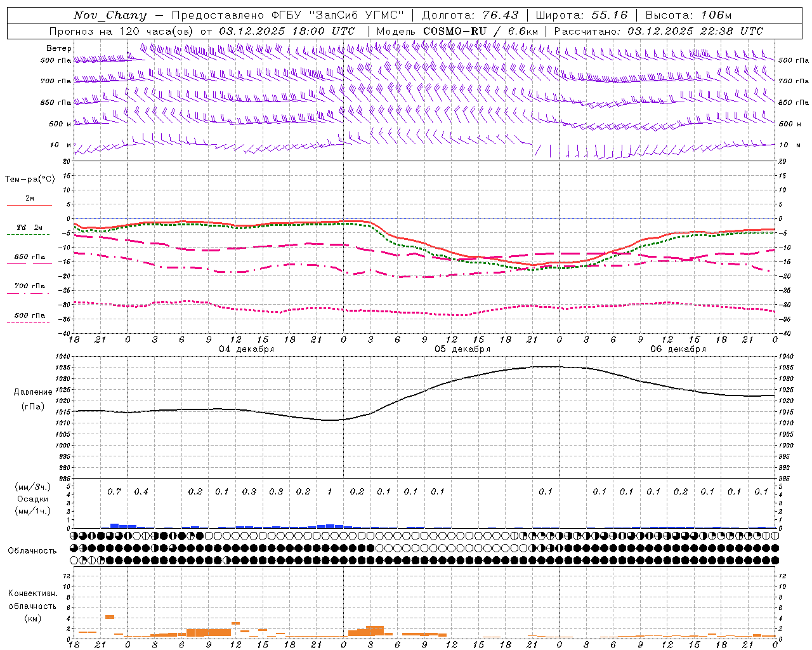Click the '04 декабря' date label
The width and height of the screenshot is (812, 650).
(x=247, y=349)
